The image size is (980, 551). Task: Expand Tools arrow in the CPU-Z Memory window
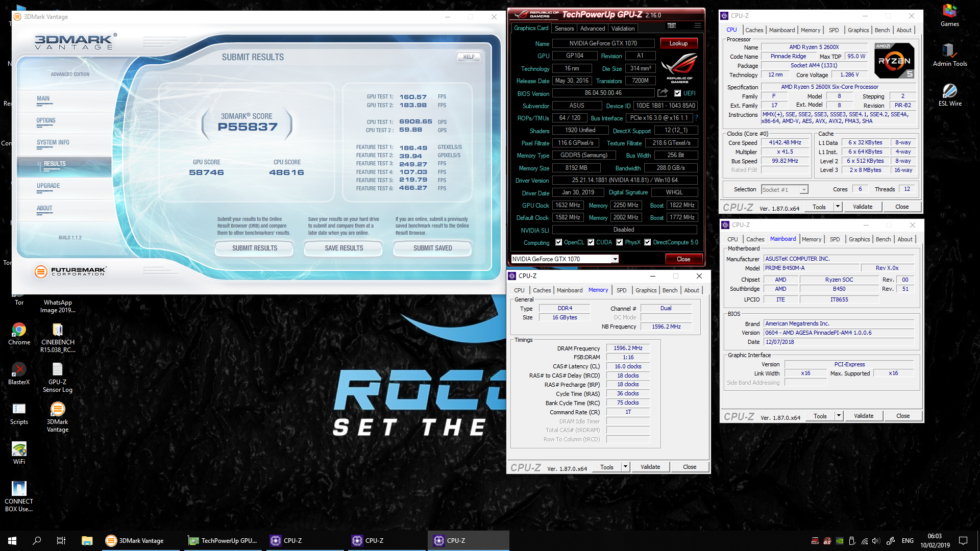coord(625,467)
